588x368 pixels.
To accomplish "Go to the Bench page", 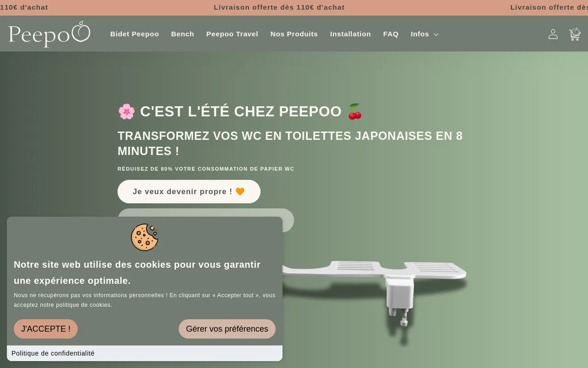I will (x=182, y=34).
